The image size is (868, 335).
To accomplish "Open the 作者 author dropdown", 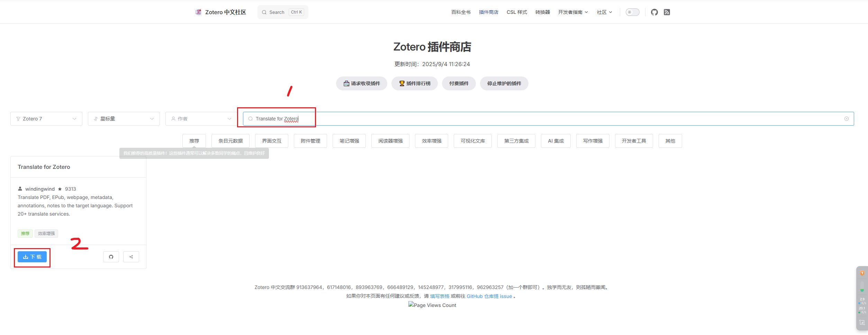I will point(201,119).
